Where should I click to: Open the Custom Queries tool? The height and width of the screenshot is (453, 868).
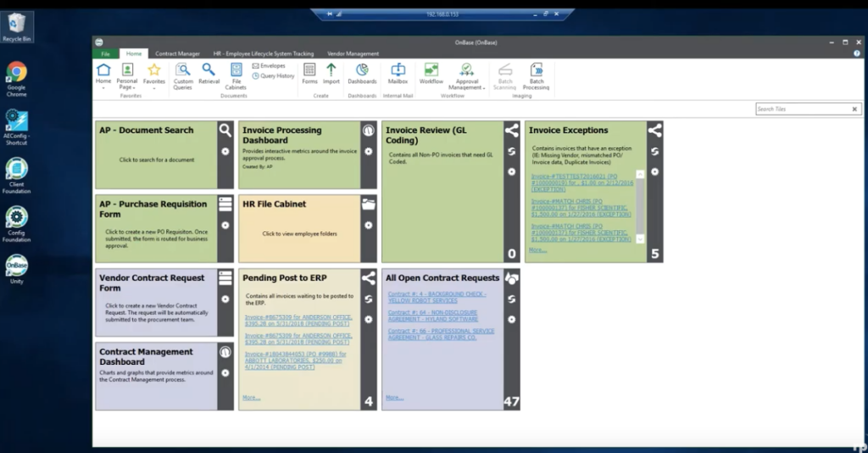click(183, 75)
